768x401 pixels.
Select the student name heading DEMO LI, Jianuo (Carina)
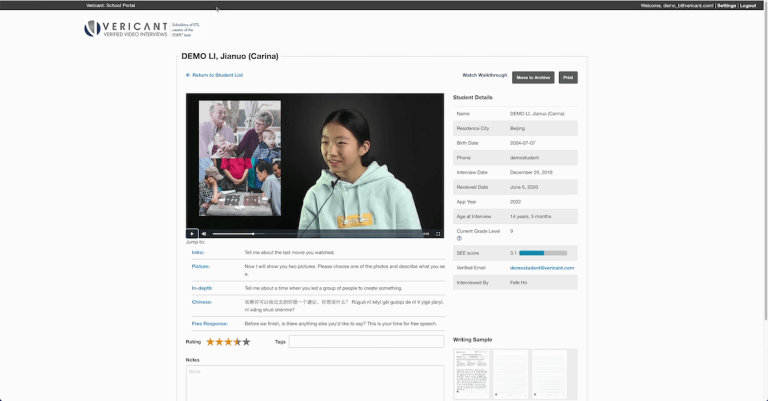click(230, 56)
